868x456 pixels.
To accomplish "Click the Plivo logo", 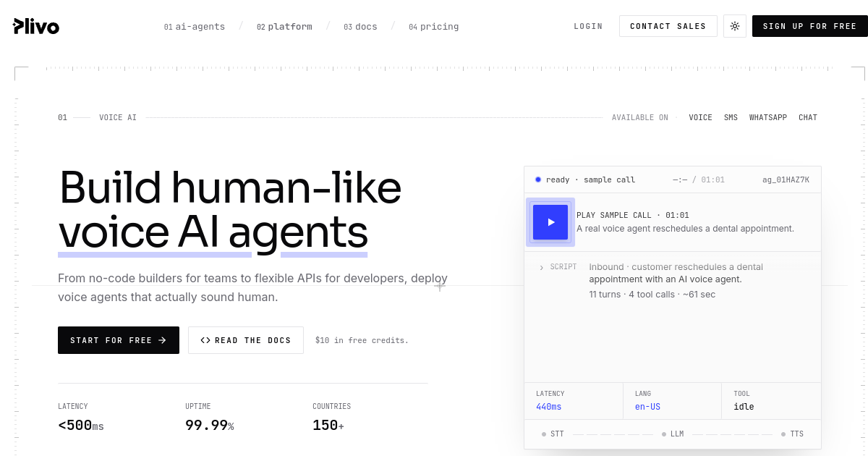I will coord(36,26).
